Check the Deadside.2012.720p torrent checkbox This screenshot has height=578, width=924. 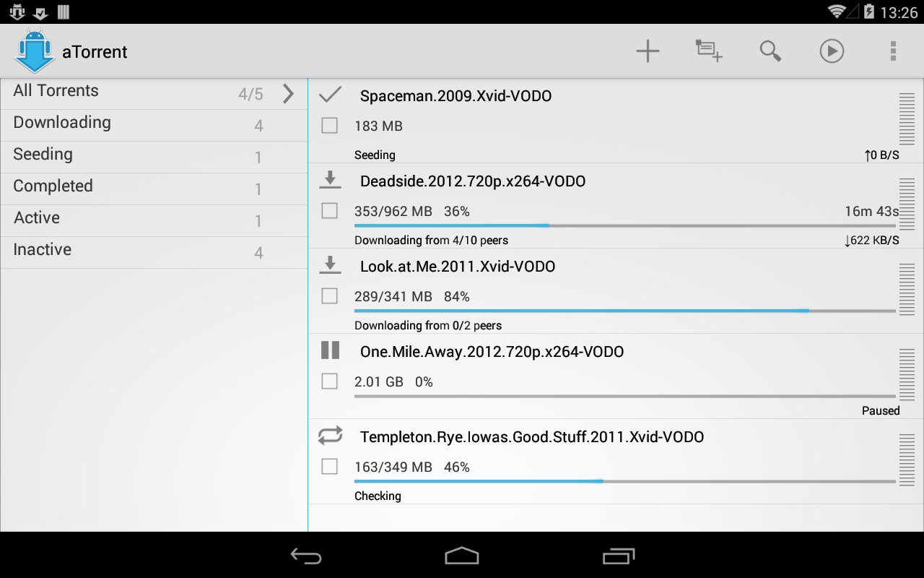tap(329, 210)
